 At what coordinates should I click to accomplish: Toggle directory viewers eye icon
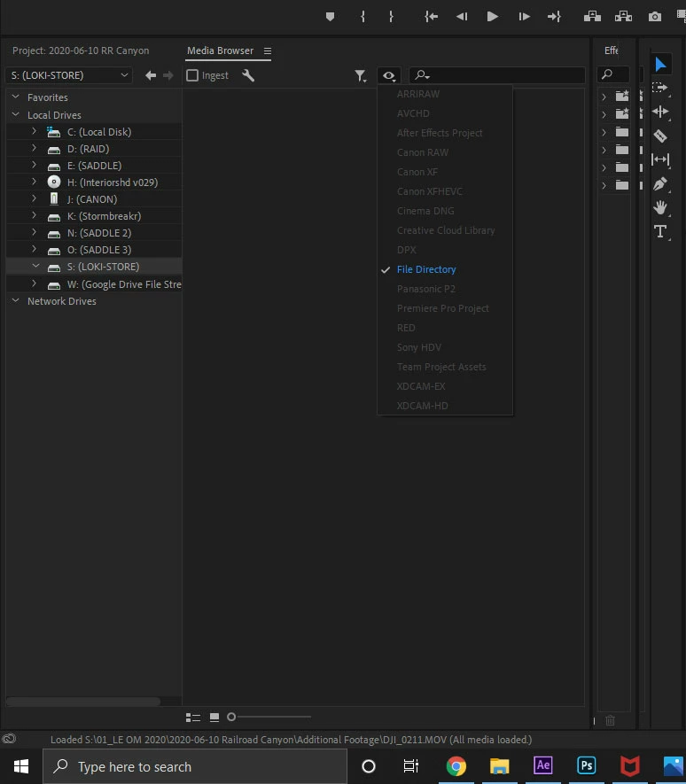point(389,75)
